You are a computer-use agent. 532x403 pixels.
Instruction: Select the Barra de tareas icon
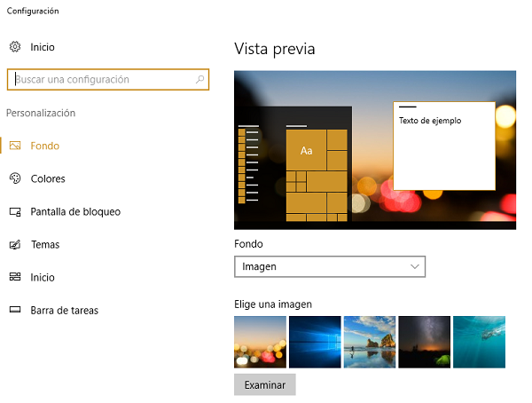[14, 311]
